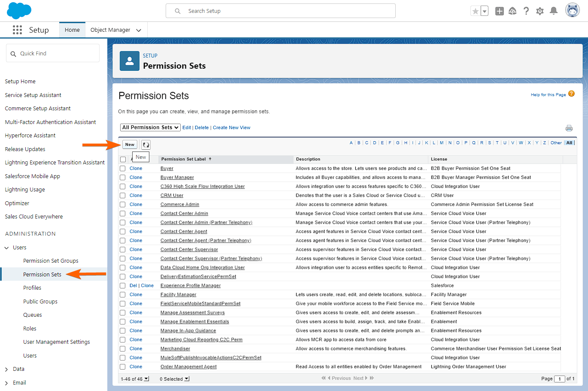Check the box for the Buyer row
The width and height of the screenshot is (588, 391).
tap(123, 168)
